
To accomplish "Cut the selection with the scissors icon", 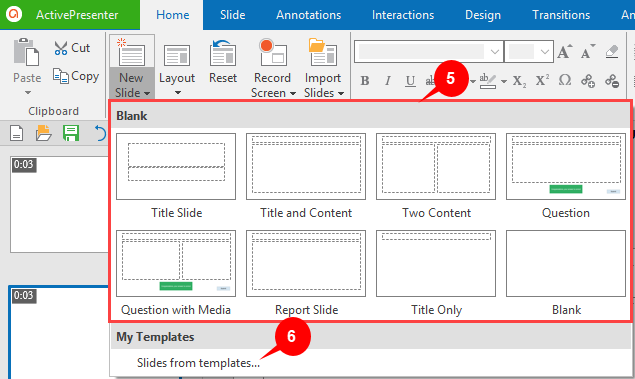I will [61, 48].
